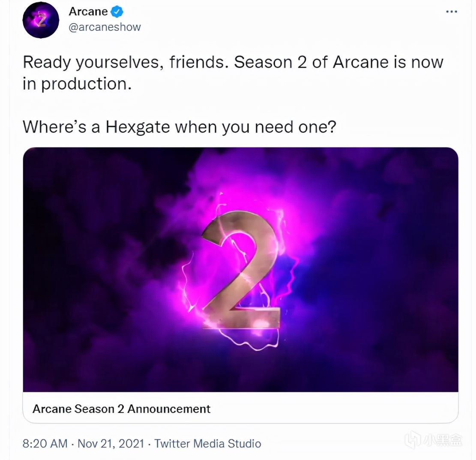476x460 pixels.
Task: Open the tweet's three-dot more menu
Action: coord(452,12)
